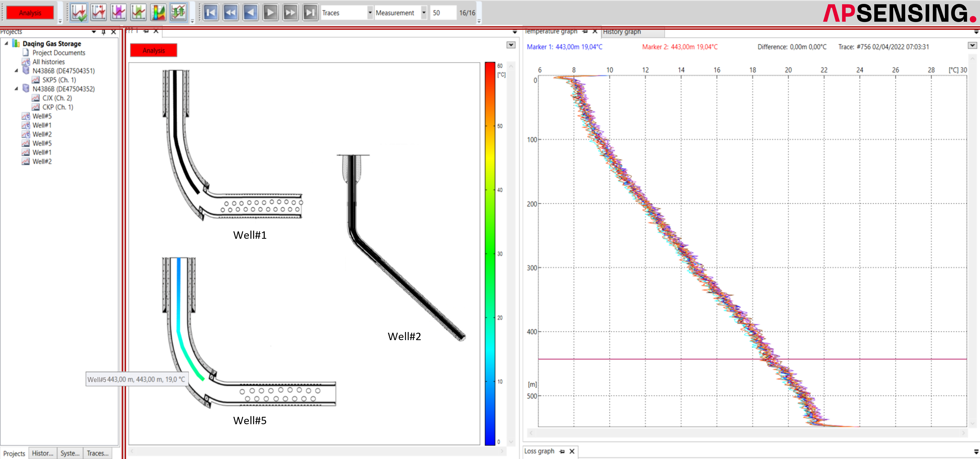The width and height of the screenshot is (980, 459).
Task: Open the rainbow color-map graph tool
Action: (158, 13)
